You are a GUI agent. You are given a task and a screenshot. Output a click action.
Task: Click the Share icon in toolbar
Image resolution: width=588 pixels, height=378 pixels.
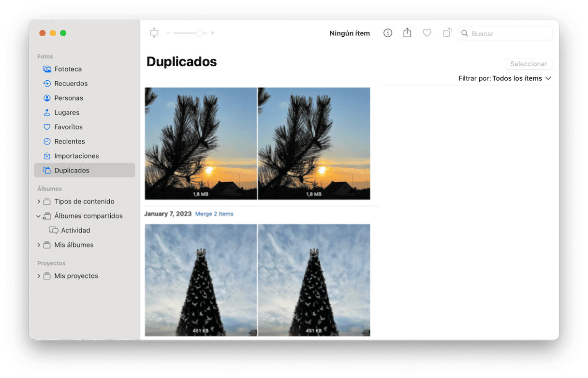pyautogui.click(x=407, y=32)
